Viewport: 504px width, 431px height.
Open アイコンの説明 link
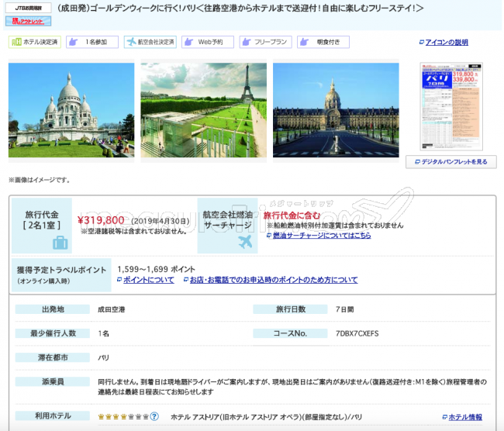[446, 43]
